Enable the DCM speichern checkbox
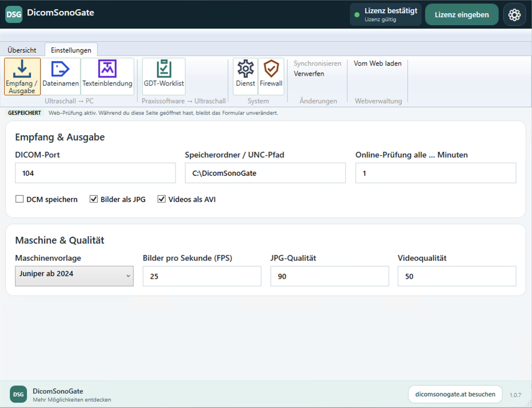The width and height of the screenshot is (532, 408). point(19,199)
